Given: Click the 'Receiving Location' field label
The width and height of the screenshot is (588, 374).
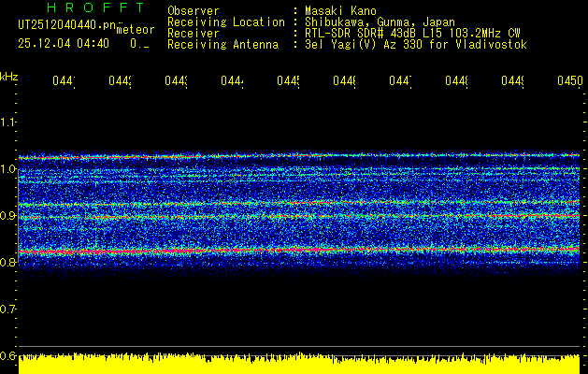Looking at the screenshot, I should (x=225, y=22).
